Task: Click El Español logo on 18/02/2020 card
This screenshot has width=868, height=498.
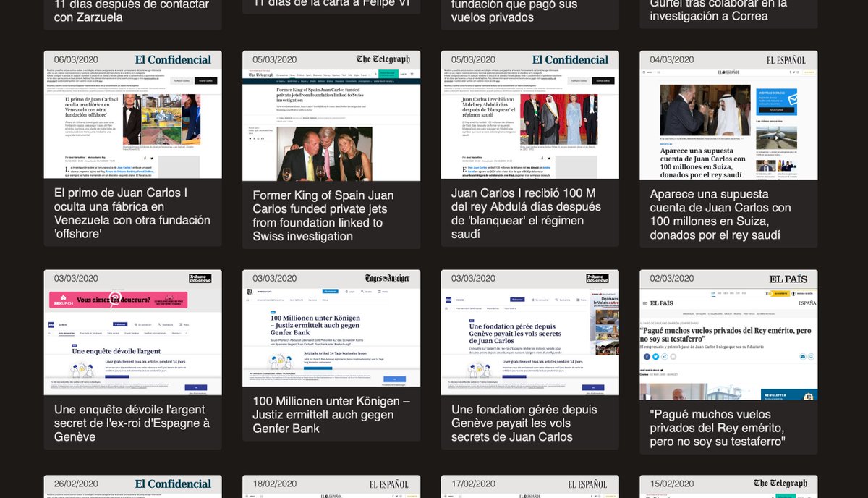Action: 390,484
